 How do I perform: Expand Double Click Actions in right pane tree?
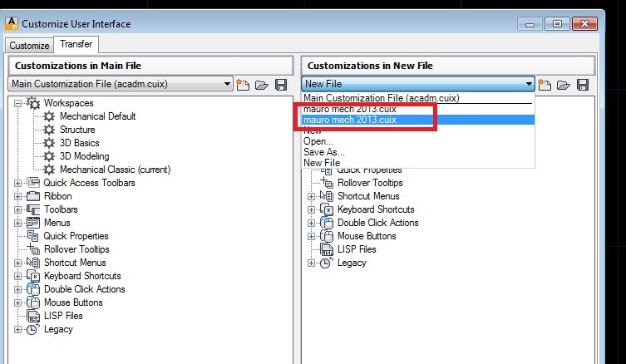point(311,223)
